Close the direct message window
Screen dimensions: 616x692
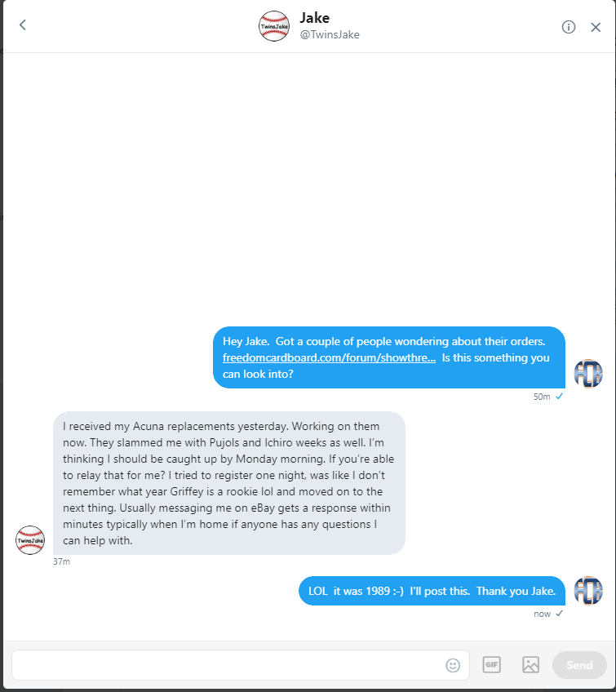596,28
